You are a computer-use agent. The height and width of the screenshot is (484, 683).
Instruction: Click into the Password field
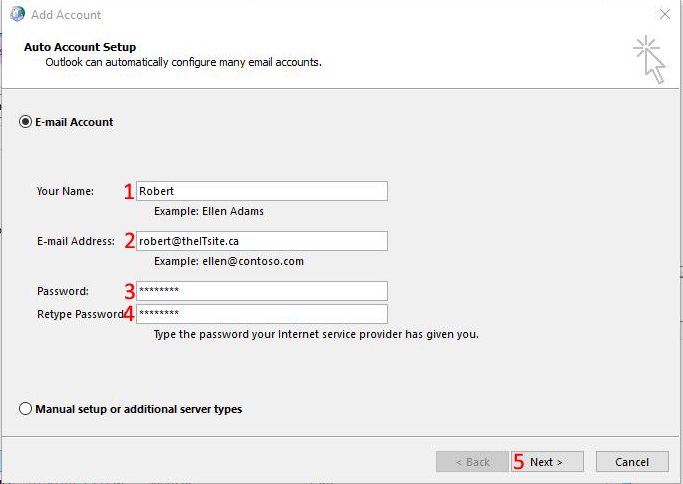261,291
